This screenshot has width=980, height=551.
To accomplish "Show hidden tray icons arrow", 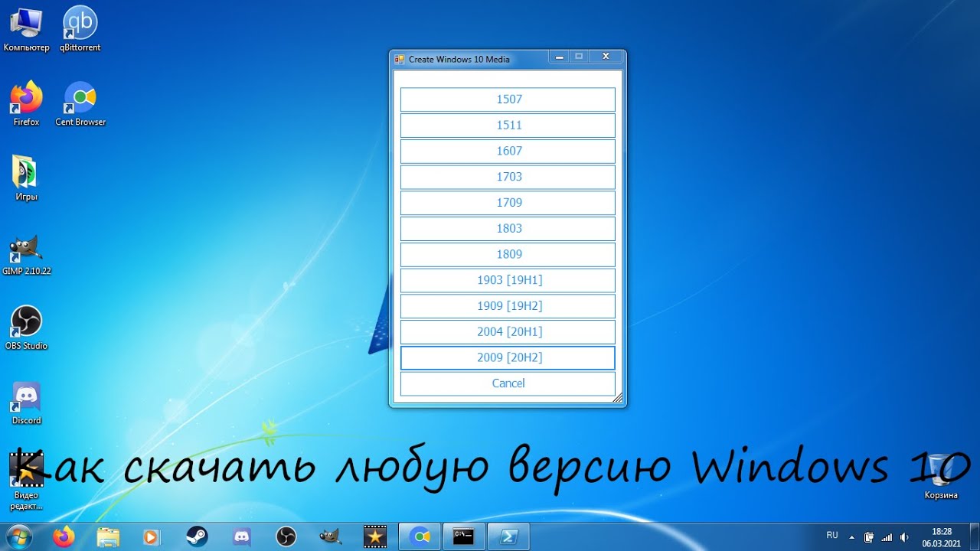I will click(851, 537).
